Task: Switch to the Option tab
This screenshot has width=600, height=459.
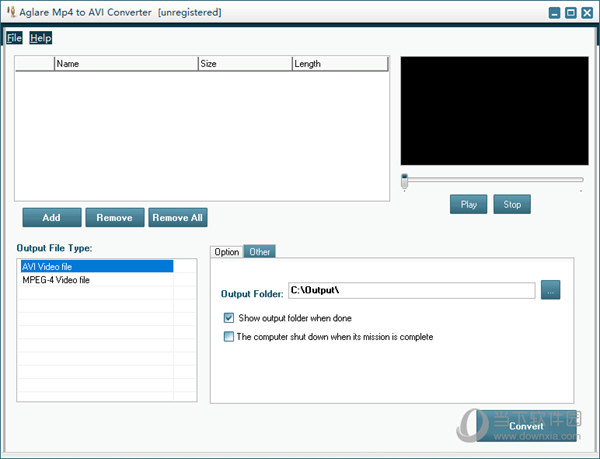Action: pos(227,252)
